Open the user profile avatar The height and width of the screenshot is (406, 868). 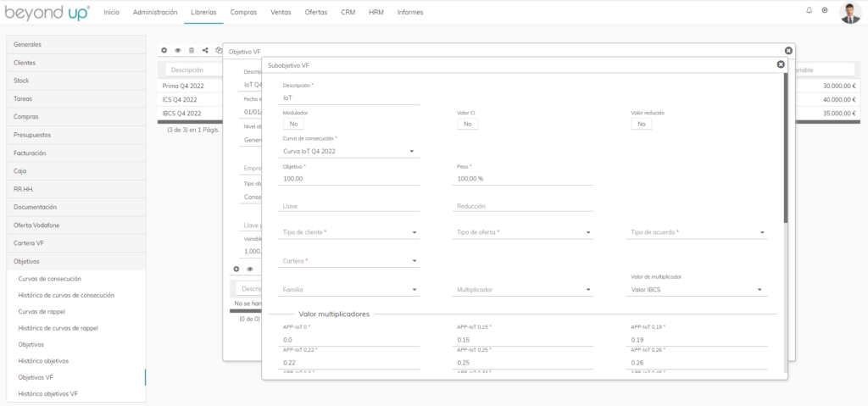tap(849, 12)
